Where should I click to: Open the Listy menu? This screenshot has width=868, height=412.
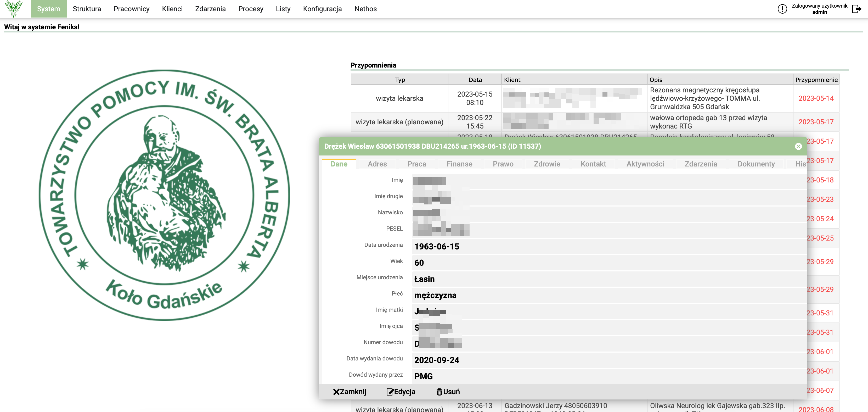click(x=283, y=9)
